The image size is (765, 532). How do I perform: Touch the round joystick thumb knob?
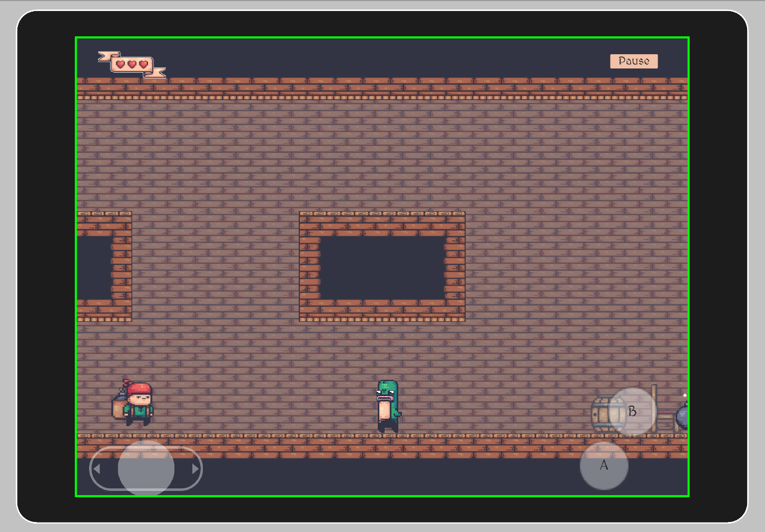[146, 468]
